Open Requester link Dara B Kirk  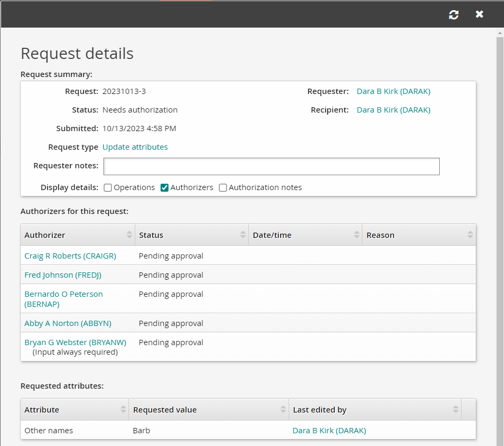point(393,91)
